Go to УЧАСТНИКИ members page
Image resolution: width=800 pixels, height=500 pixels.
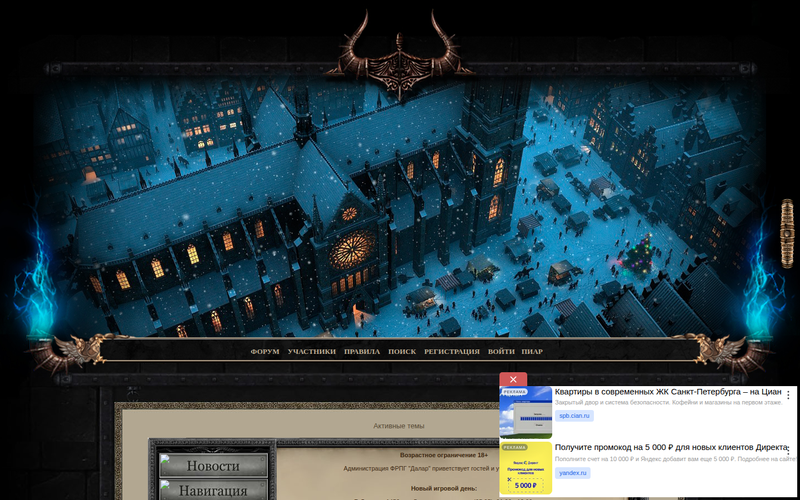pyautogui.click(x=311, y=352)
